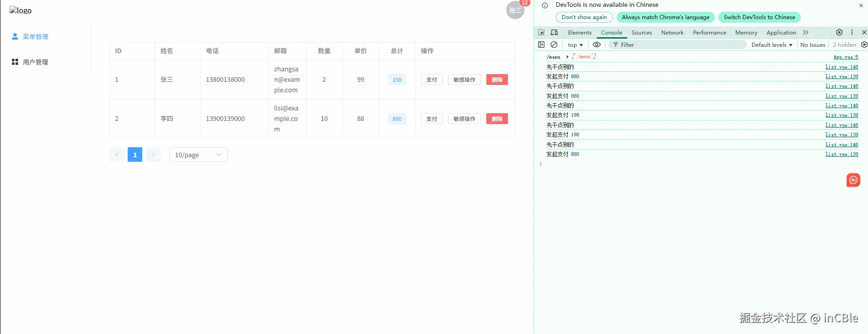Click the logo image at top-left

(20, 10)
